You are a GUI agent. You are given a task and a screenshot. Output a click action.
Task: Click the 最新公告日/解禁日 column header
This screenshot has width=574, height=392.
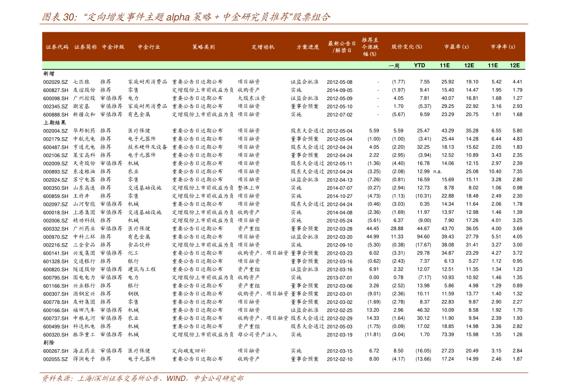coord(342,47)
